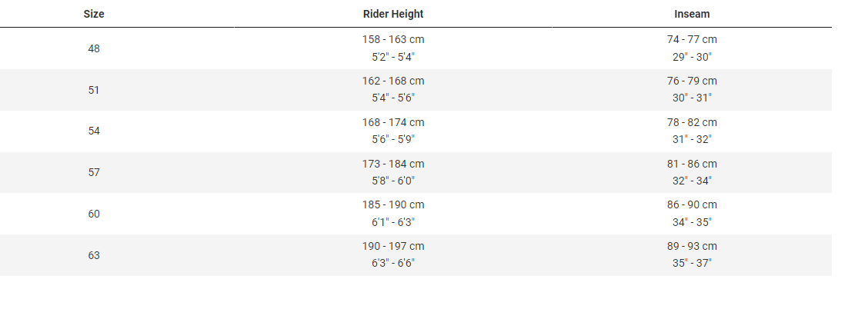
Task: Select the 185 - 190 cm rider height
Action: pyautogui.click(x=393, y=205)
